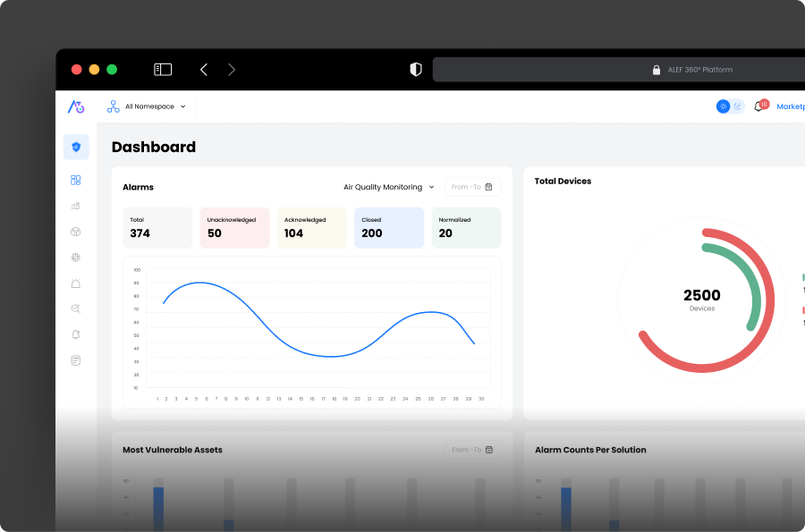
Task: Select the cube icon in the sidebar
Action: tap(76, 232)
